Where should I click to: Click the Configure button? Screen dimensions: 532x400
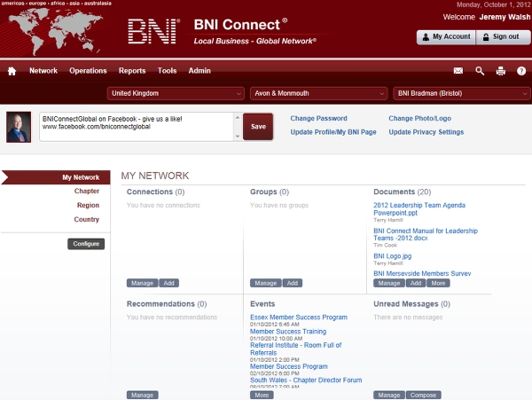[86, 244]
